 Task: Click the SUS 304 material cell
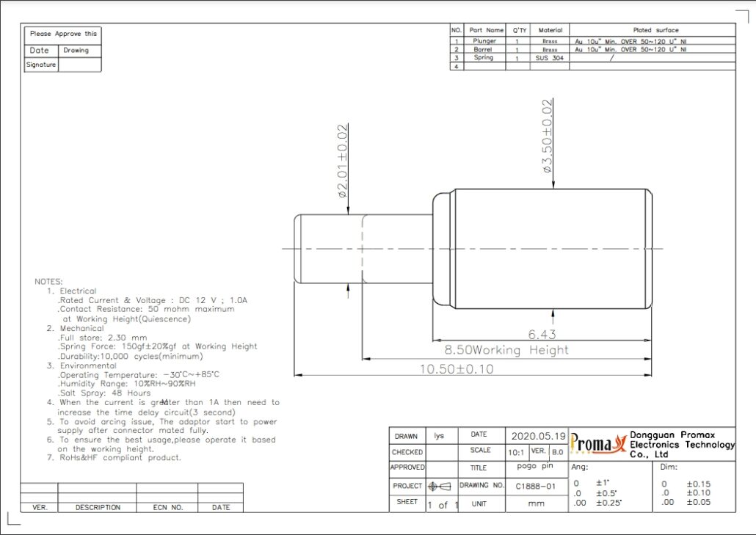click(550, 58)
